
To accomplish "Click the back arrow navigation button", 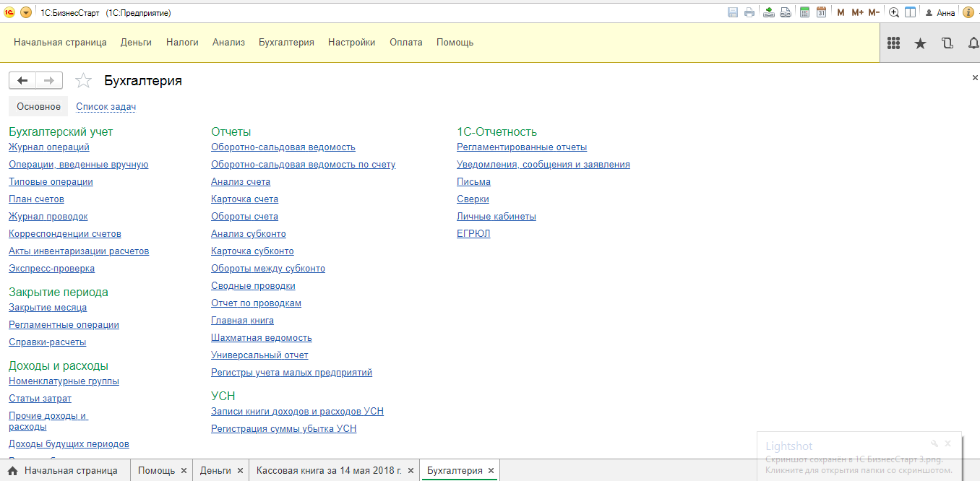I will [x=22, y=80].
